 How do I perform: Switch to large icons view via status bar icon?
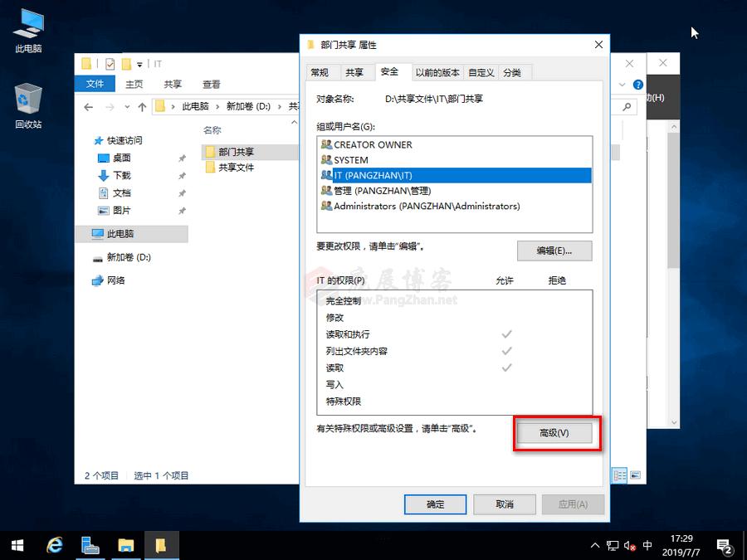(635, 475)
